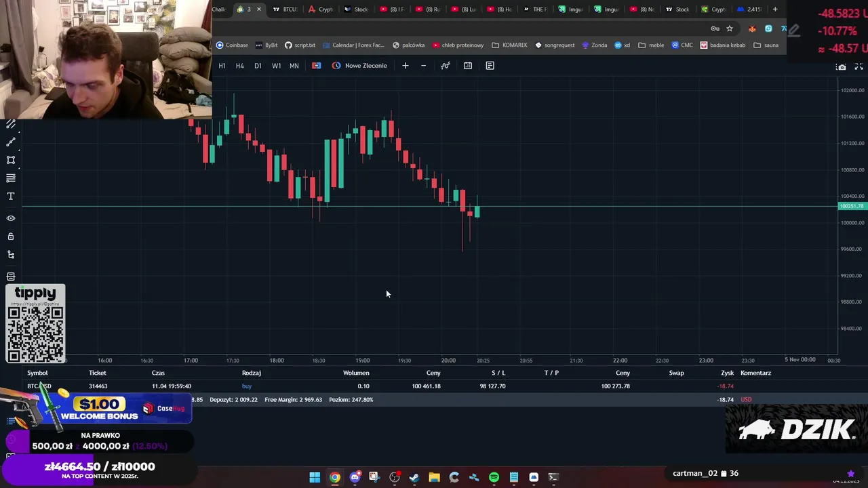The height and width of the screenshot is (488, 868).
Task: Open Steam from the taskbar
Action: (414, 477)
